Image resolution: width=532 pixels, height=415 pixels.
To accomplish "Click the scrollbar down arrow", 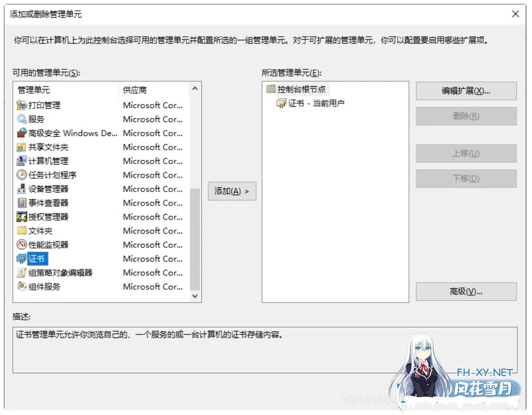I will 195,296.
